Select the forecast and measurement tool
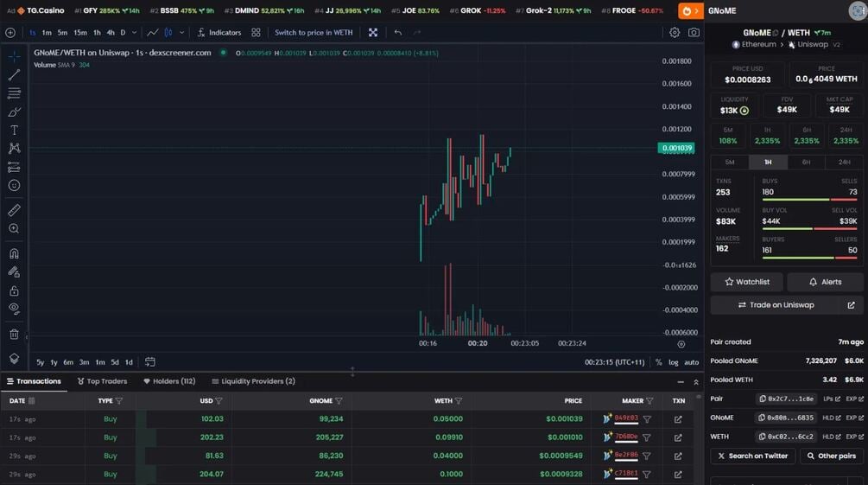This screenshot has height=485, width=868. 14,167
